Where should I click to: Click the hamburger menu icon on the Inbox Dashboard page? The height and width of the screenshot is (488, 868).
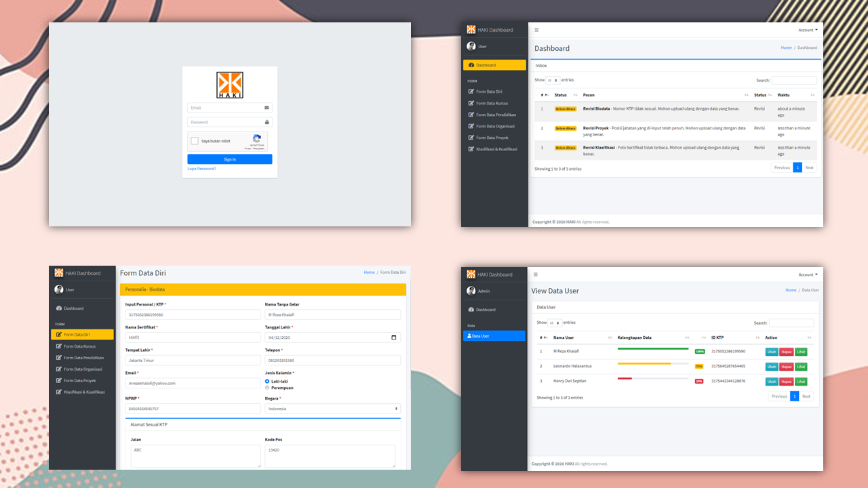536,30
